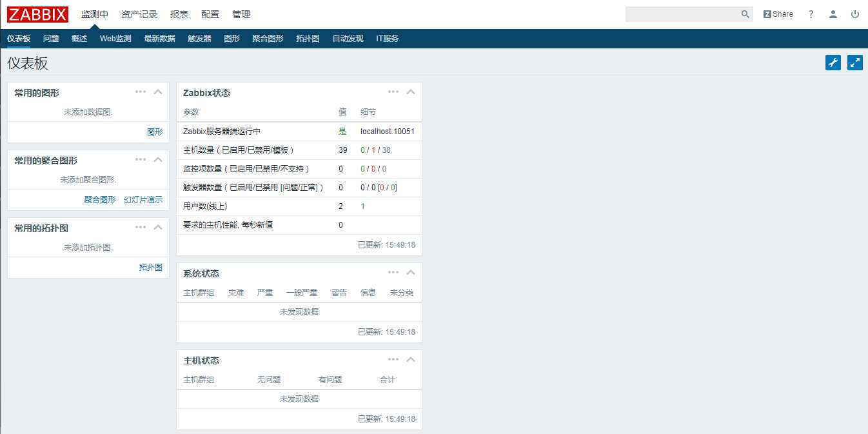868x434 pixels.
Task: Switch to the 触发器 submenu tab
Action: (x=199, y=39)
